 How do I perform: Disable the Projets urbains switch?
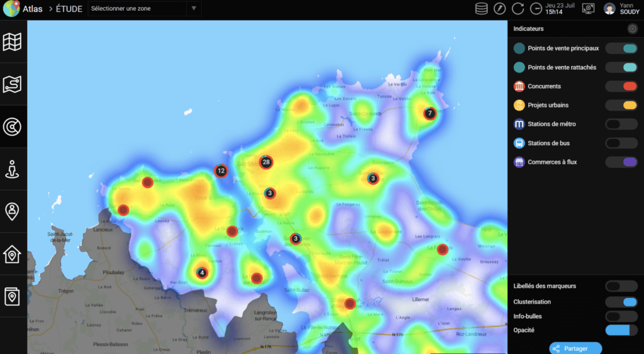pos(621,105)
